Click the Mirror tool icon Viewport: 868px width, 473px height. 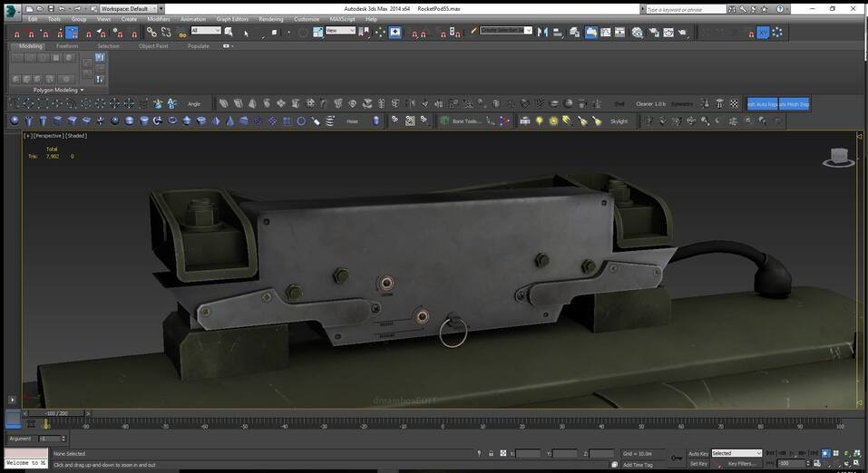pos(542,32)
